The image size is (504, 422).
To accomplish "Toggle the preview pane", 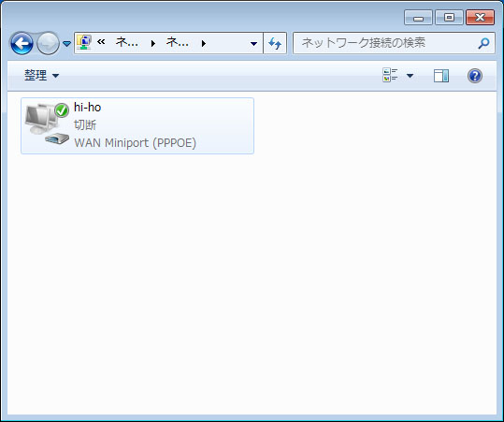I will [x=441, y=76].
